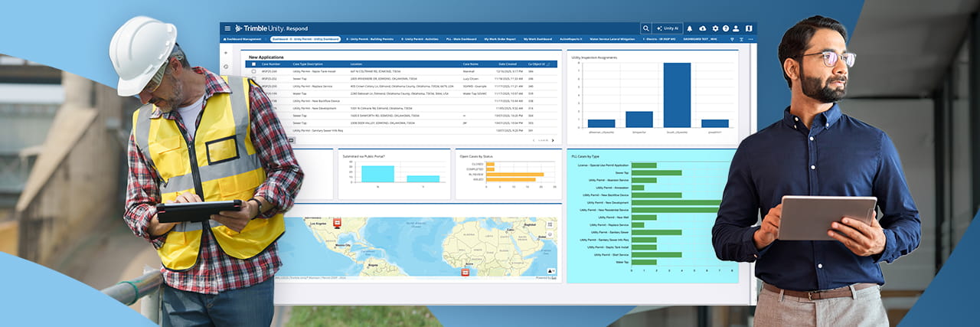Open the three-dot overflow menu on tab bar
Screen dimensions: 980x327
pos(750,39)
